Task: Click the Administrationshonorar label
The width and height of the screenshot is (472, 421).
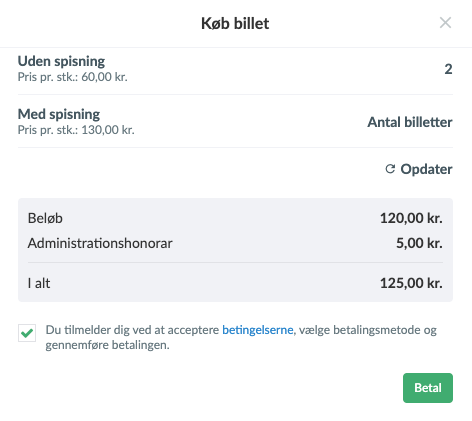Action: tap(100, 243)
